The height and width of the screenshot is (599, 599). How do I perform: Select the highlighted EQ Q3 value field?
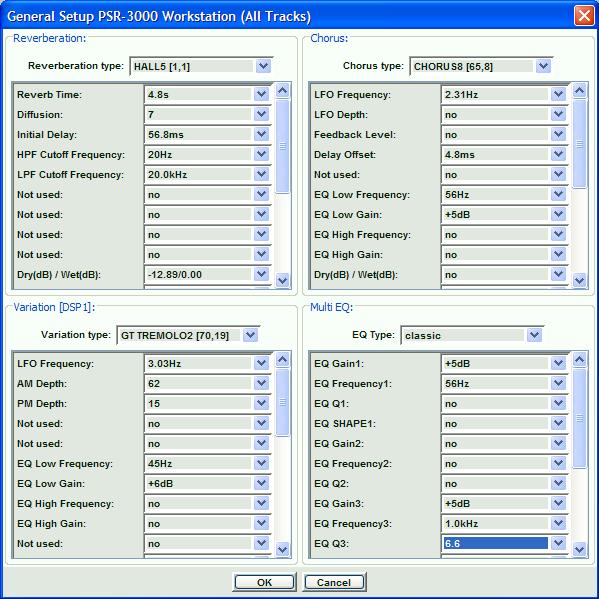[495, 543]
